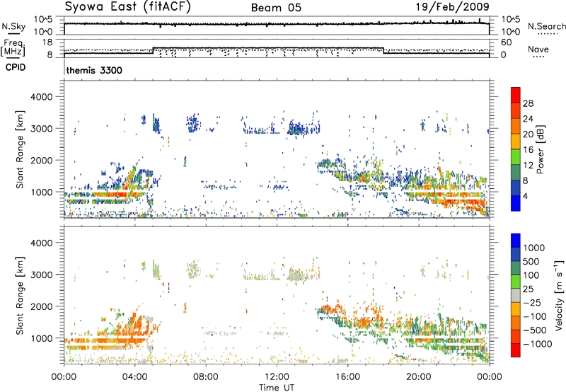Click the '12' Power colorbar value
The height and width of the screenshot is (392, 566).
[x=528, y=166]
